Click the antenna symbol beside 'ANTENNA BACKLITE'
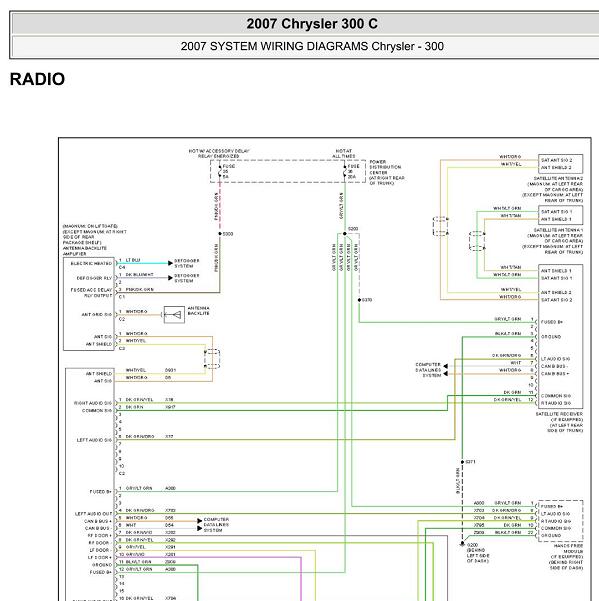Viewport: 599px width, 601px height. point(174,315)
